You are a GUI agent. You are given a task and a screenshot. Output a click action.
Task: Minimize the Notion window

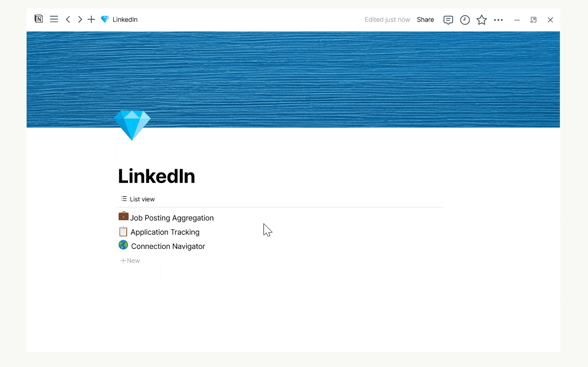coord(517,20)
